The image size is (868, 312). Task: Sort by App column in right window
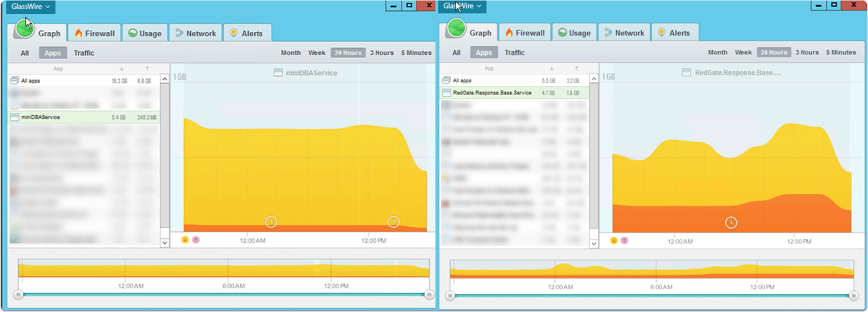click(489, 69)
